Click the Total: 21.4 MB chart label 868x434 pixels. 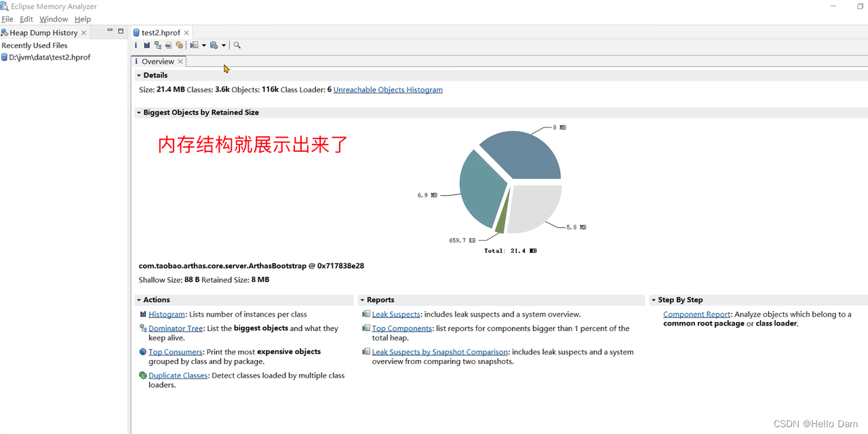point(510,251)
